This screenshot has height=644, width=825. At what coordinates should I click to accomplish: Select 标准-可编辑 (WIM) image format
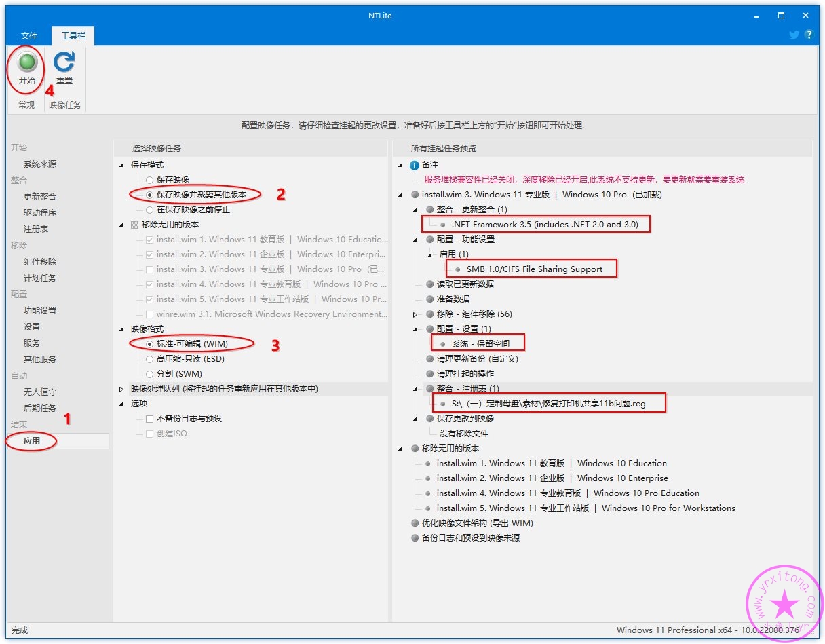[150, 344]
